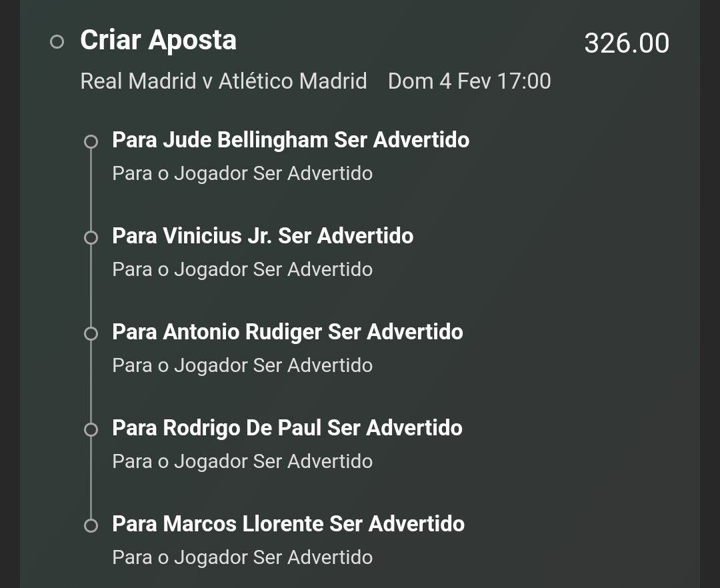Screen dimensions: 720x588
Task: Click the circle node next to Vinicius Jr.
Action: 91,237
